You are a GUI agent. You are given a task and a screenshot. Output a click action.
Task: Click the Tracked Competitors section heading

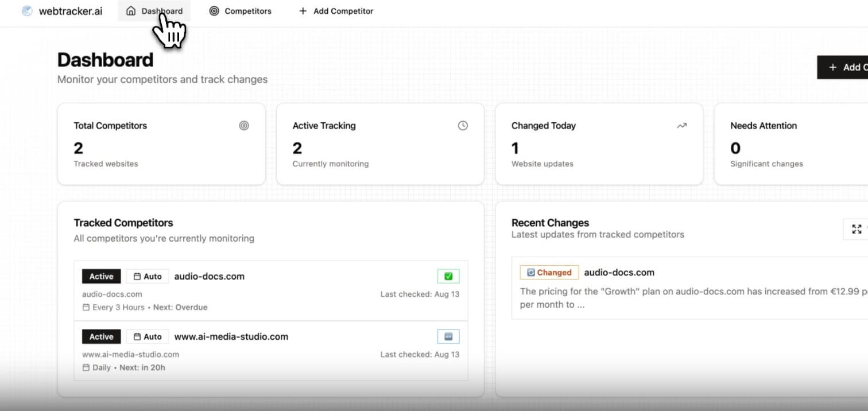(123, 223)
